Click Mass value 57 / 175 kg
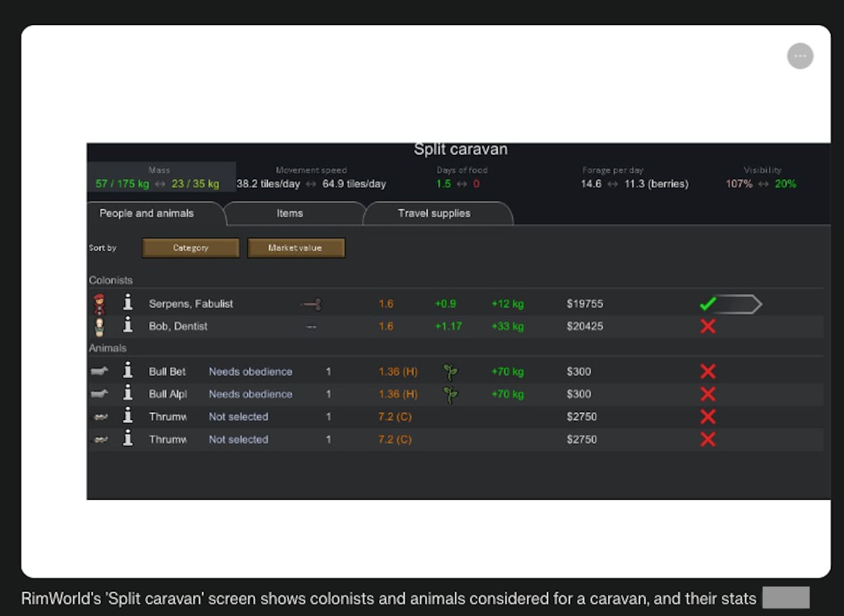Image resolution: width=844 pixels, height=616 pixels. (122, 183)
